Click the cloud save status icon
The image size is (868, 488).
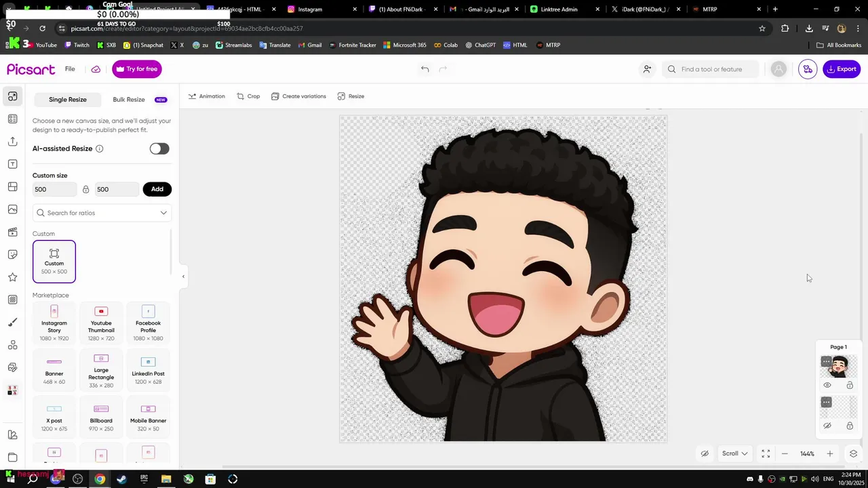tap(96, 69)
